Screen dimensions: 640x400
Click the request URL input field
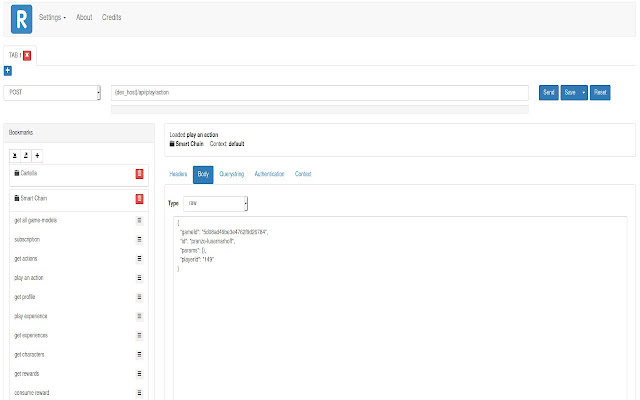click(x=320, y=93)
